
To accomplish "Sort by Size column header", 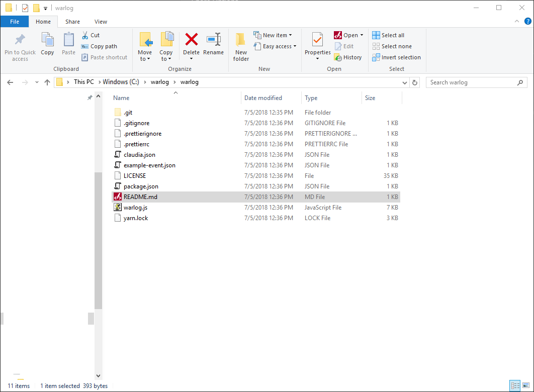I will [370, 98].
